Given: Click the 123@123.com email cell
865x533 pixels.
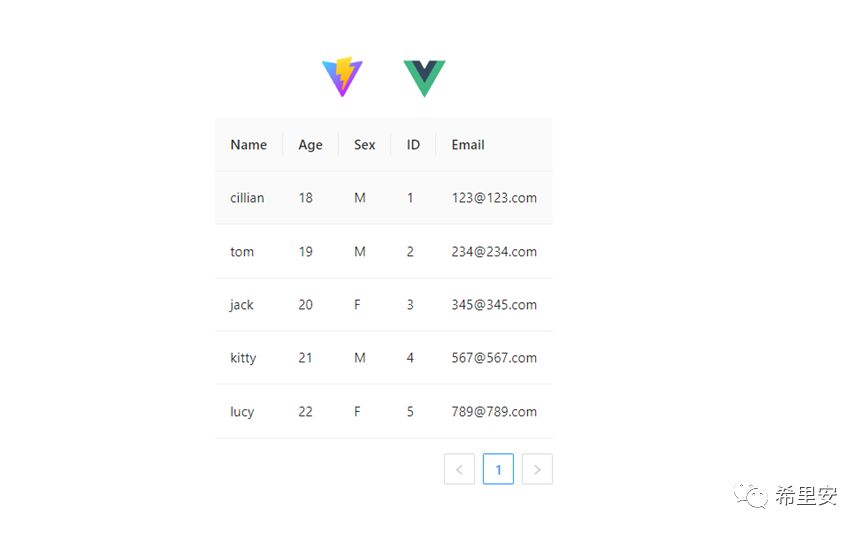Looking at the screenshot, I should coord(494,198).
